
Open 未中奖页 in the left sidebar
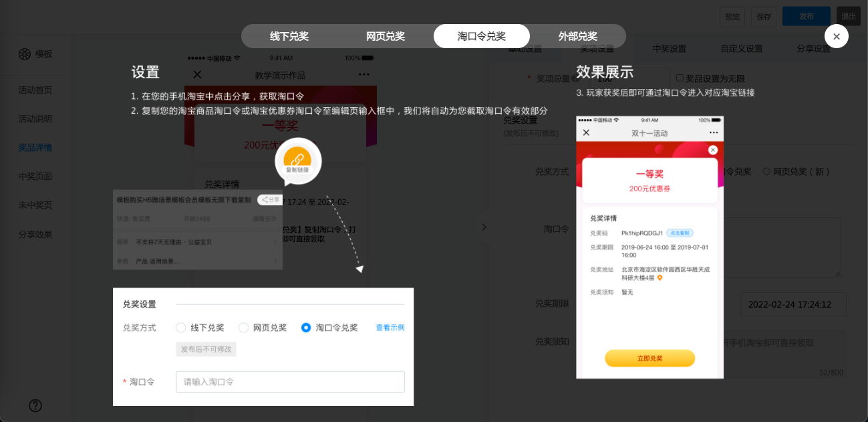coord(35,205)
